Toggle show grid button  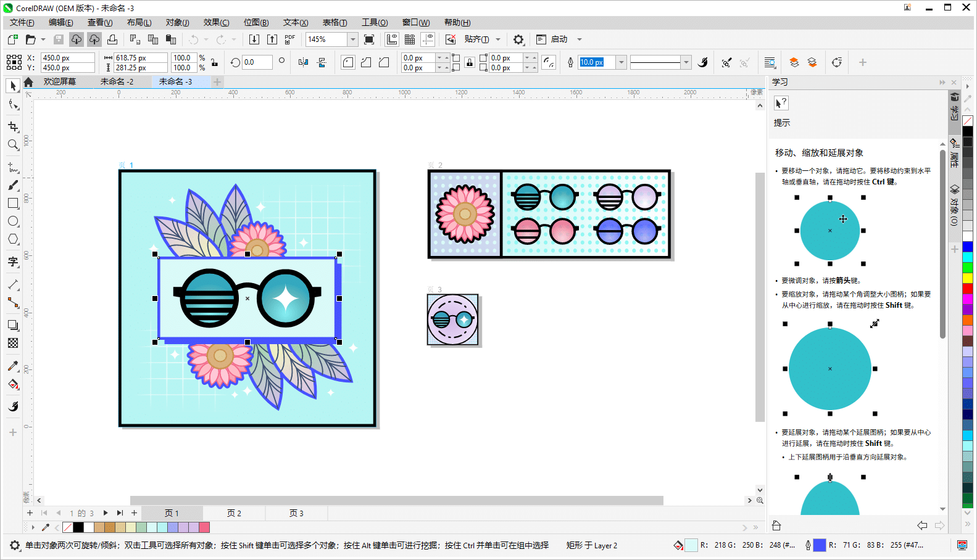pos(409,39)
